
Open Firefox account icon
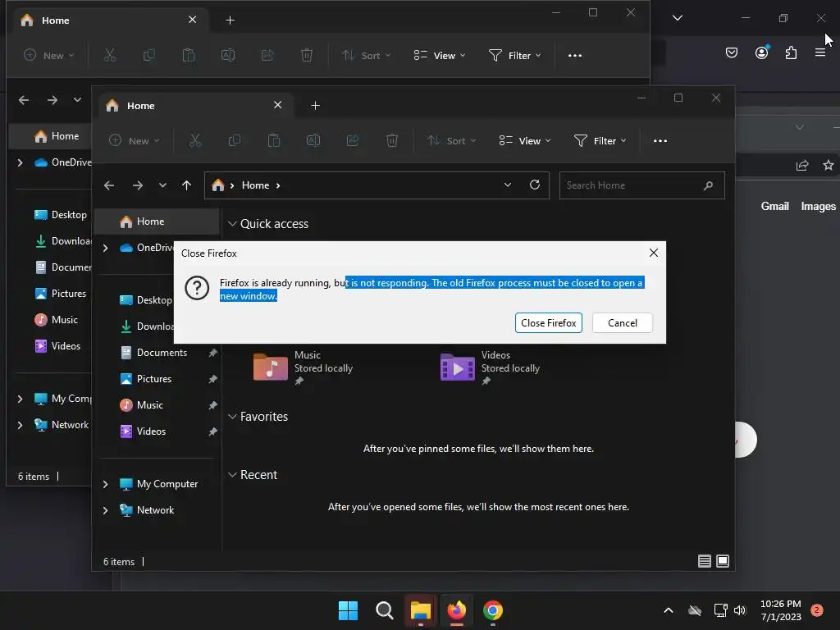click(761, 52)
